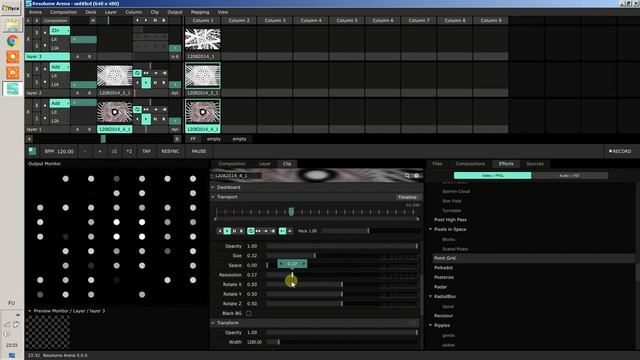Screen dimensions: 640x360
Task: Click layer 1 play forward transport icon
Action: tap(146, 119)
